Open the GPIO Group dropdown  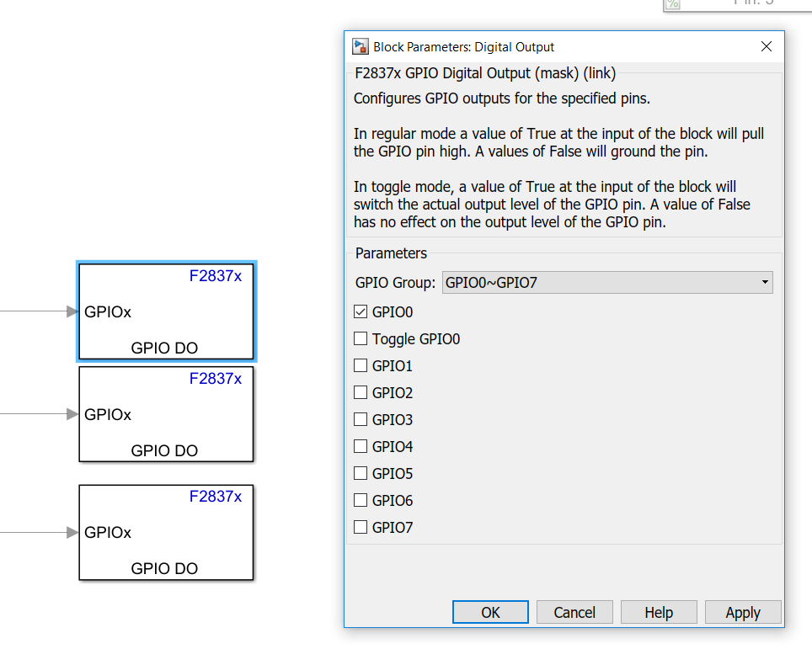click(x=607, y=282)
